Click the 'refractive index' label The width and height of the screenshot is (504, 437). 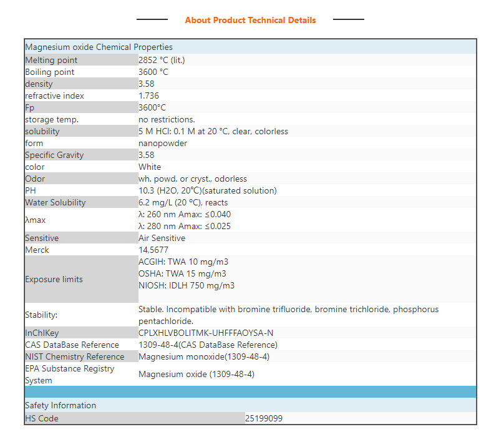tap(54, 96)
